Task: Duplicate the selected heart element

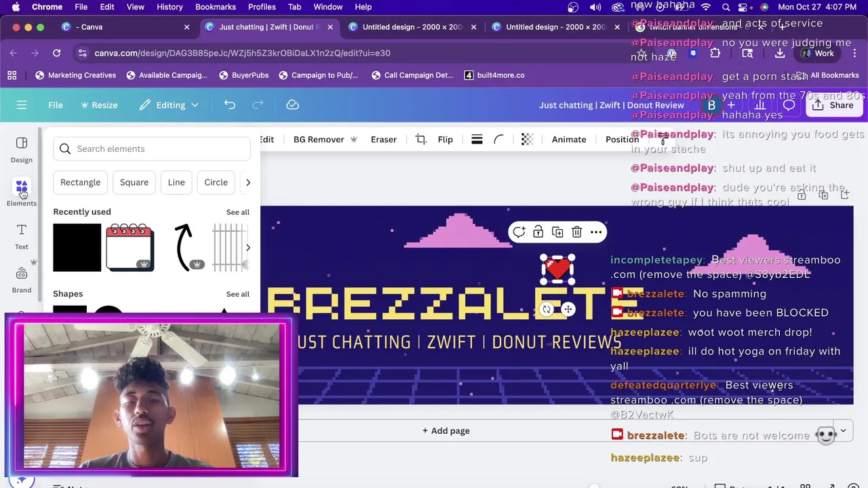Action: tap(557, 232)
